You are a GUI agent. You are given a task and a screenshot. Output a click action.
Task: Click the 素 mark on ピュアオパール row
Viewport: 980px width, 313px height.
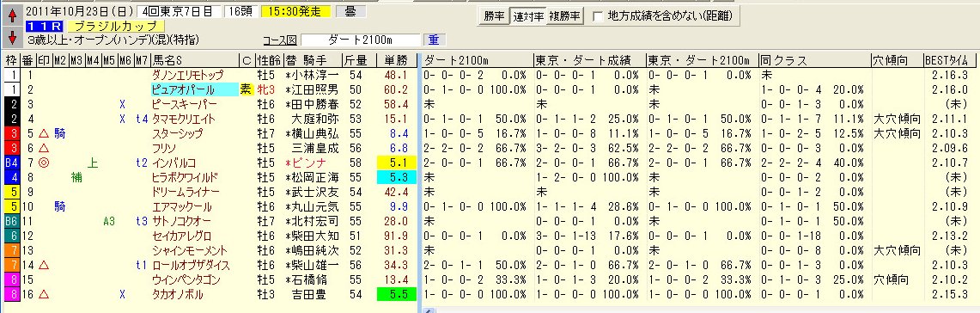[x=246, y=89]
